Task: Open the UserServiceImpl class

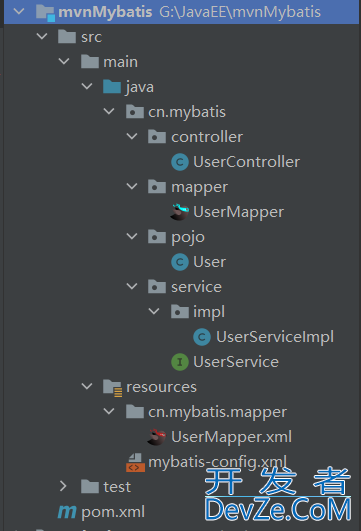Action: (x=275, y=337)
